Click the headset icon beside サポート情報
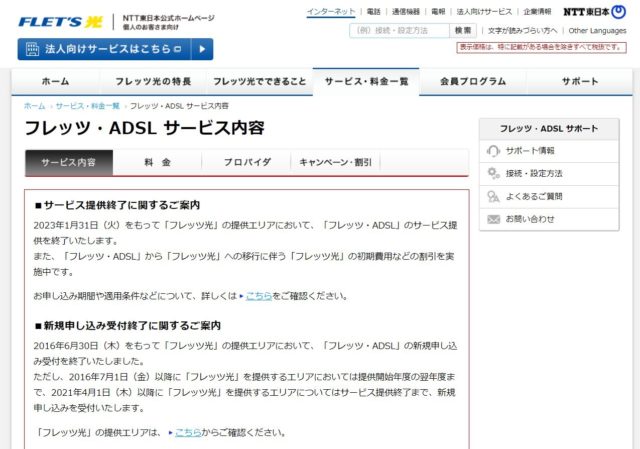 [493, 151]
